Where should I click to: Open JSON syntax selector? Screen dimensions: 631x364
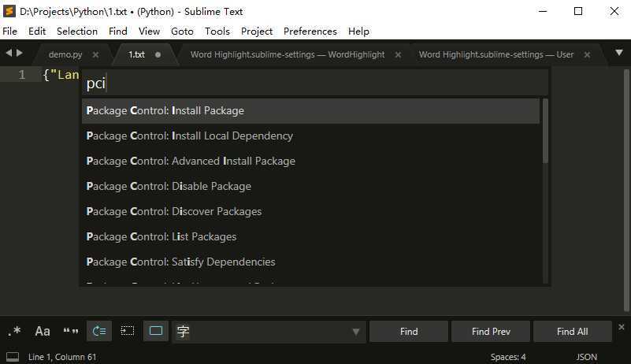coord(586,357)
